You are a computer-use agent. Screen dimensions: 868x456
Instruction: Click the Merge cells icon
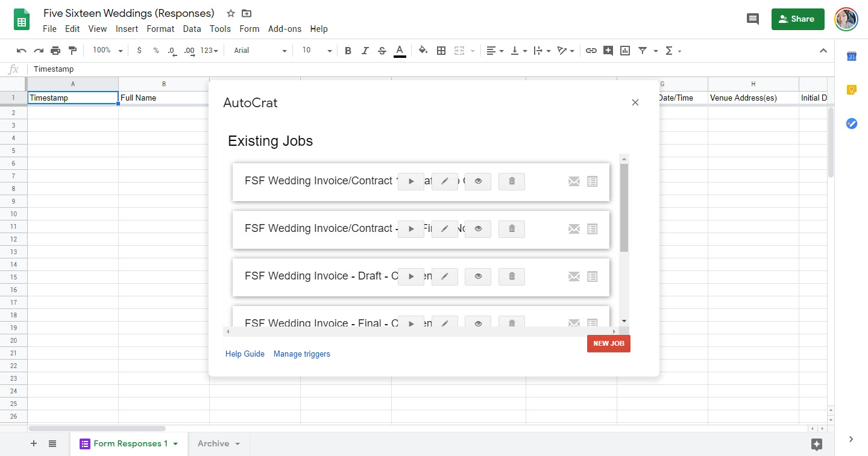click(459, 51)
